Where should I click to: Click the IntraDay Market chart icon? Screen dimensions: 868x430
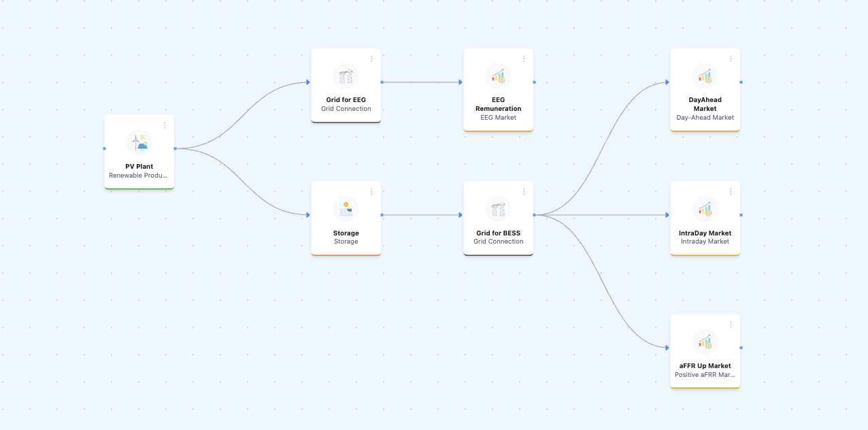[x=705, y=210]
